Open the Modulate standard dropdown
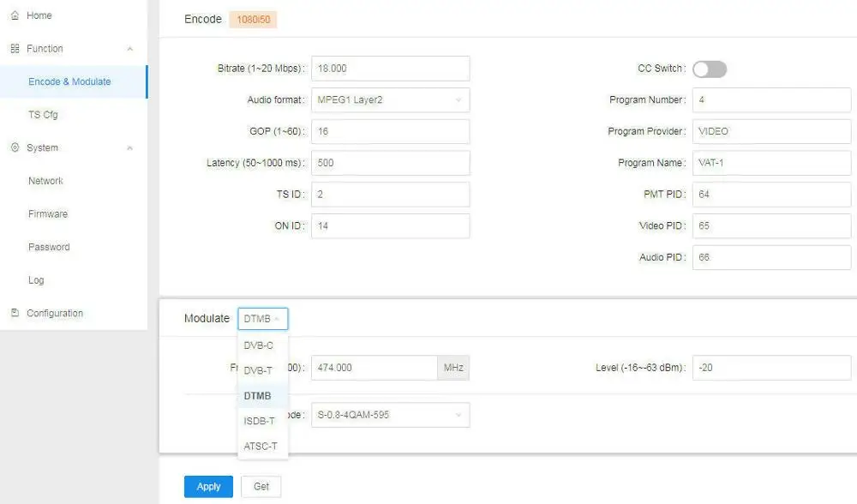The image size is (857, 504). point(263,319)
